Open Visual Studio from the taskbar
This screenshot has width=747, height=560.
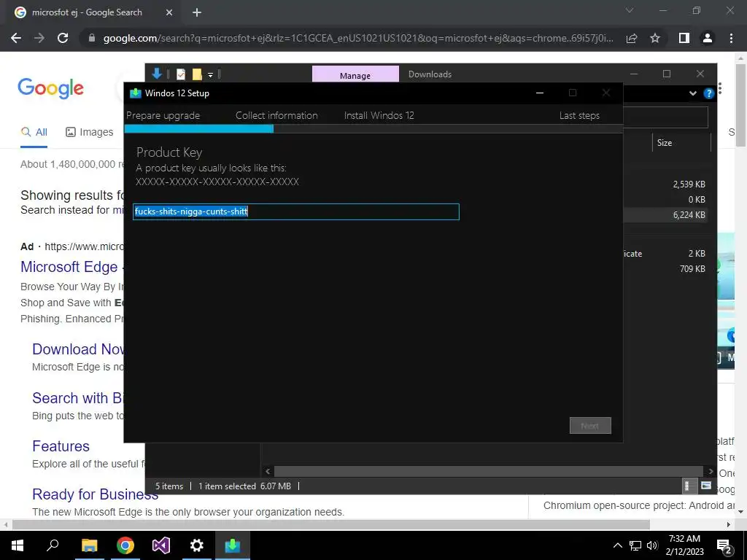(x=161, y=545)
